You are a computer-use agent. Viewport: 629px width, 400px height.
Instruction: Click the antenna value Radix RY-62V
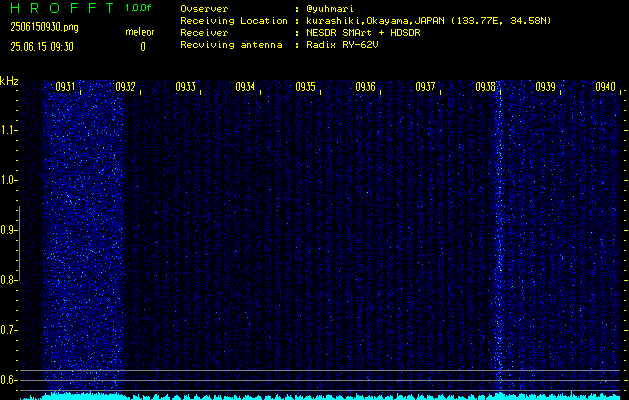click(x=342, y=45)
